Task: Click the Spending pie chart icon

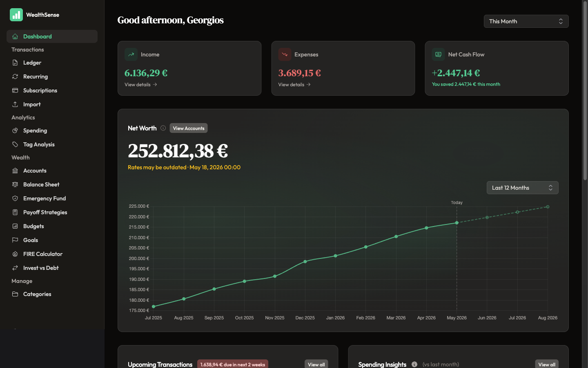Action: pyautogui.click(x=15, y=130)
